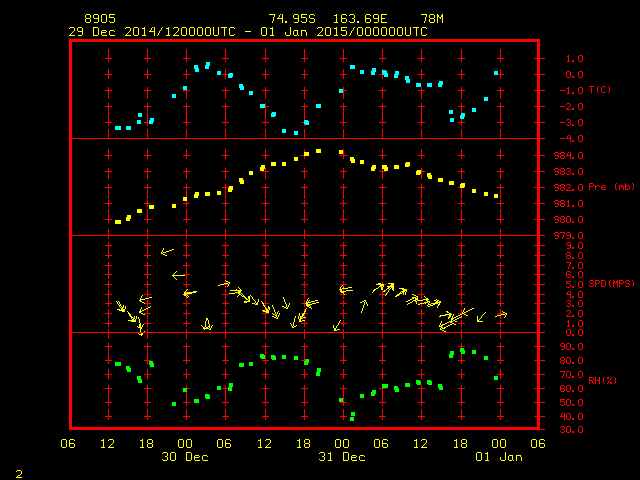Click the 983.0 pressure tick label
The image size is (640, 480).
(569, 171)
